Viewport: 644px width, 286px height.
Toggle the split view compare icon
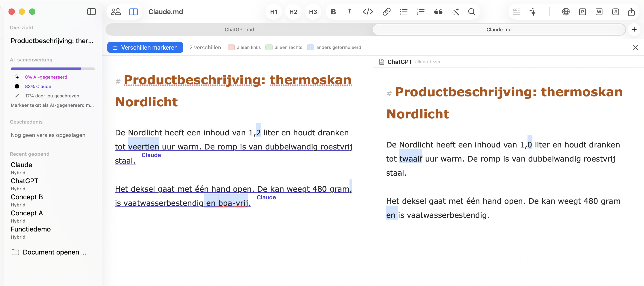pyautogui.click(x=133, y=12)
